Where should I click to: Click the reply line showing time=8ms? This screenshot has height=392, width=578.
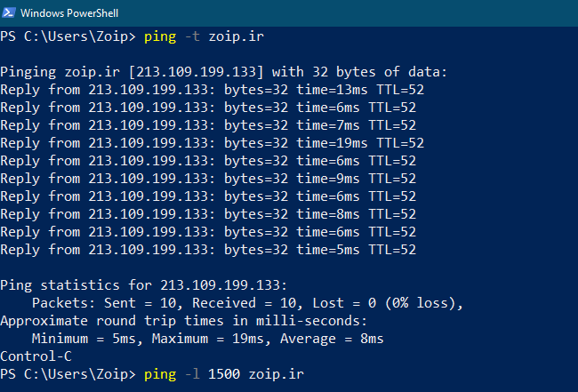click(208, 214)
